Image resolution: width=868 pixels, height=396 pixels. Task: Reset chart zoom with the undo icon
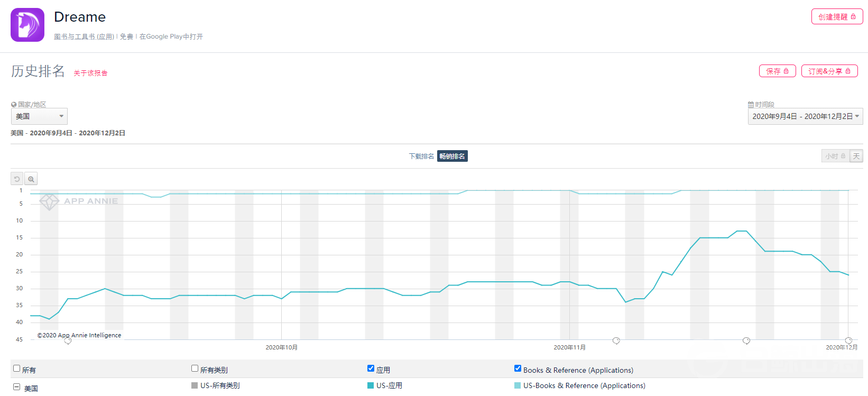point(17,179)
